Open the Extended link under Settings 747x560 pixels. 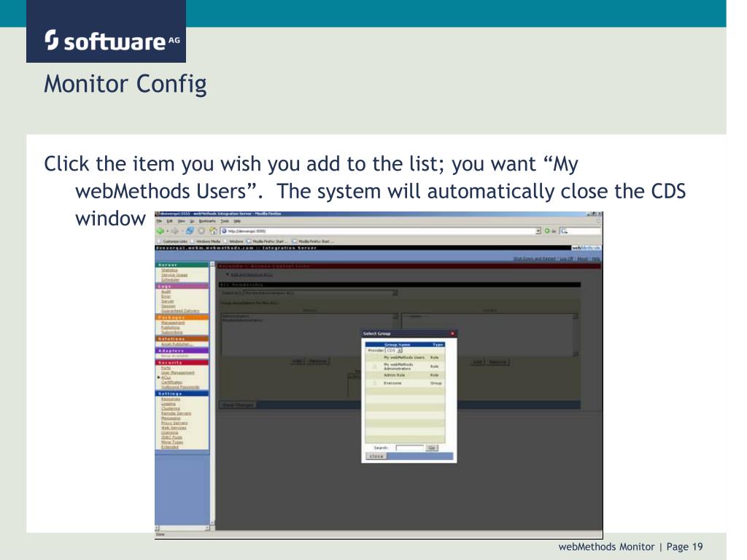click(x=169, y=447)
